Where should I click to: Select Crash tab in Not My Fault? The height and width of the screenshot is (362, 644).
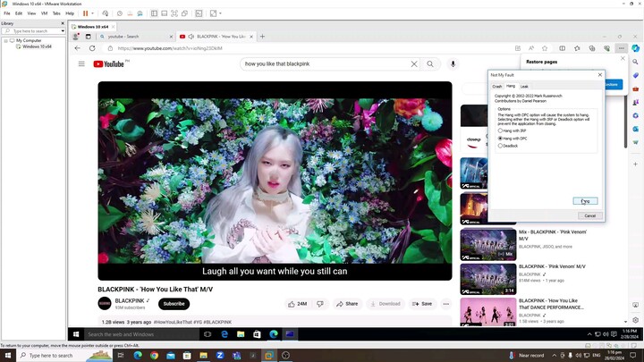tap(497, 87)
